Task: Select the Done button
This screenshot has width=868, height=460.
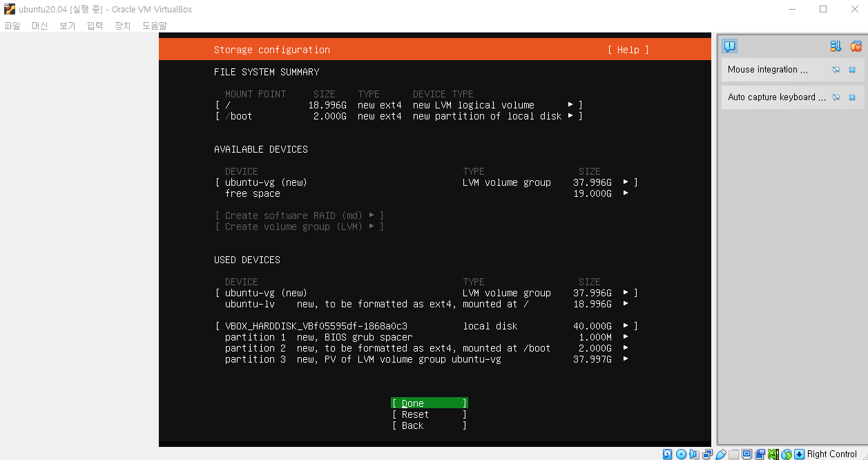Action: click(x=430, y=403)
